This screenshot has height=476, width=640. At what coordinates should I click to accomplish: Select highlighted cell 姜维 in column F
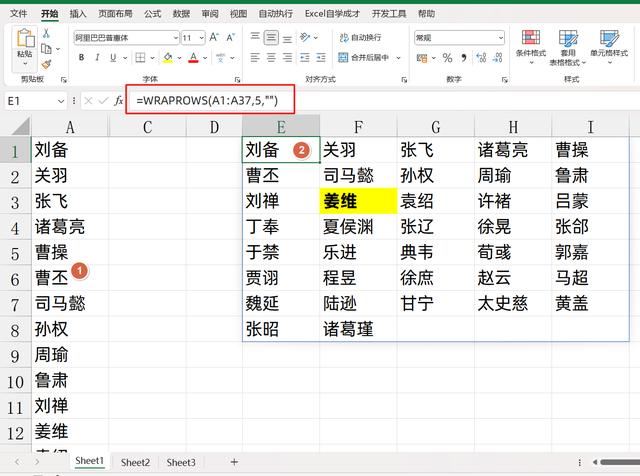[x=358, y=201]
